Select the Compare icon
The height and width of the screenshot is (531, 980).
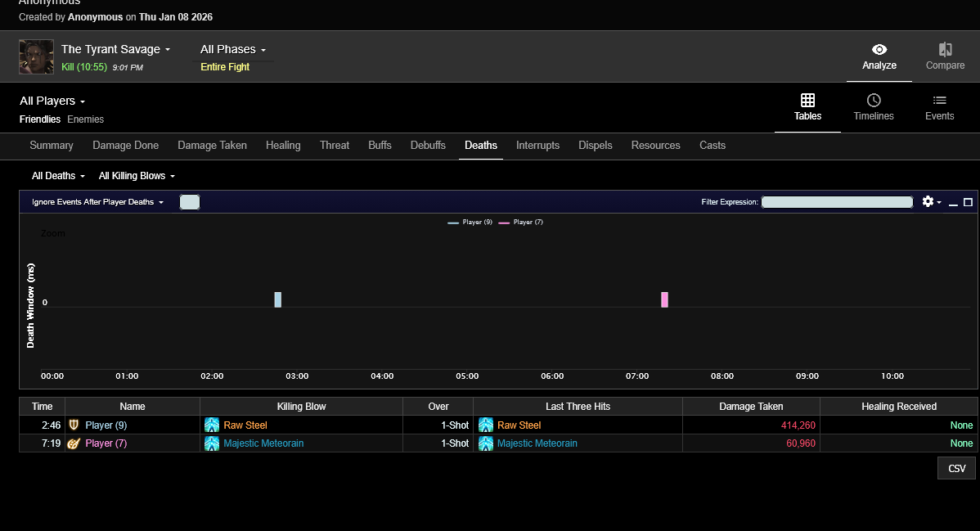[x=945, y=49]
